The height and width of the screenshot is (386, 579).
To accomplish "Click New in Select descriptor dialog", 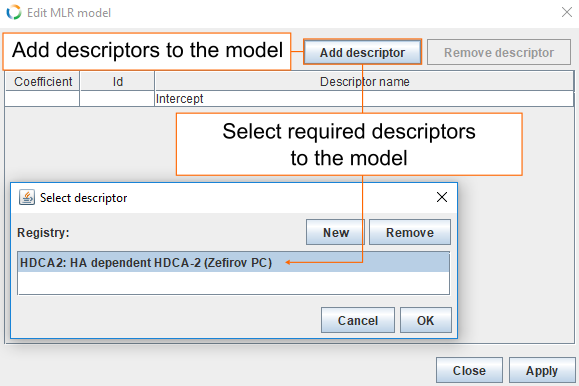I will pos(336,232).
